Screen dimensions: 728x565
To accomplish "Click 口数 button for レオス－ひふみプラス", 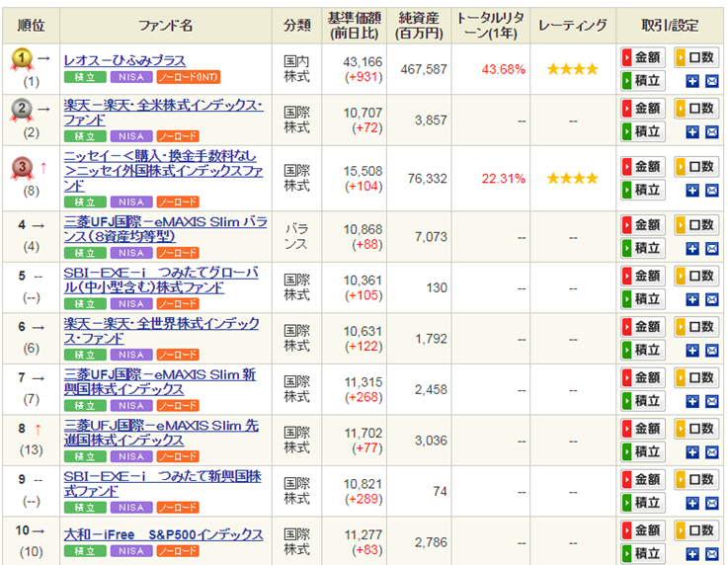I will pyautogui.click(x=696, y=57).
